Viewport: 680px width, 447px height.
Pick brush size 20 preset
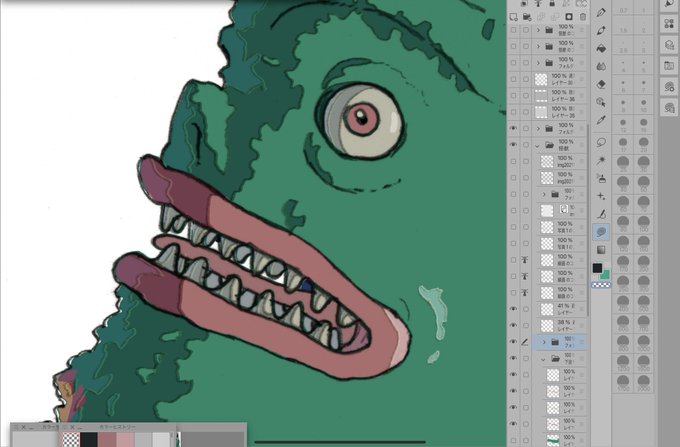(644, 144)
